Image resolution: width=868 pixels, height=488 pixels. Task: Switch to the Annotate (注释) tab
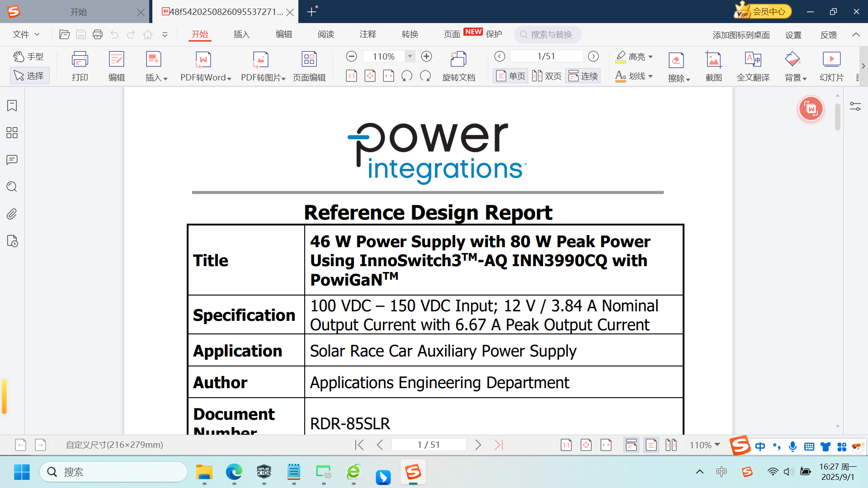click(x=368, y=34)
